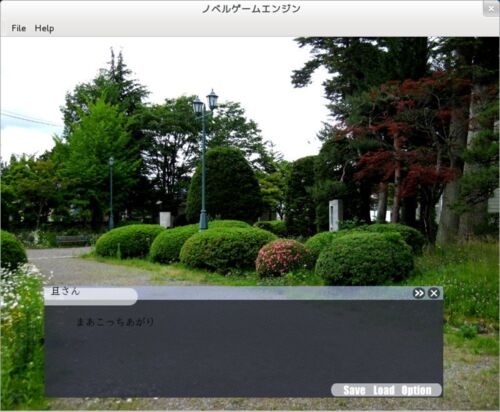This screenshot has width=500, height=412.
Task: Close the ノベルゲームエンジン window
Action: point(491,9)
